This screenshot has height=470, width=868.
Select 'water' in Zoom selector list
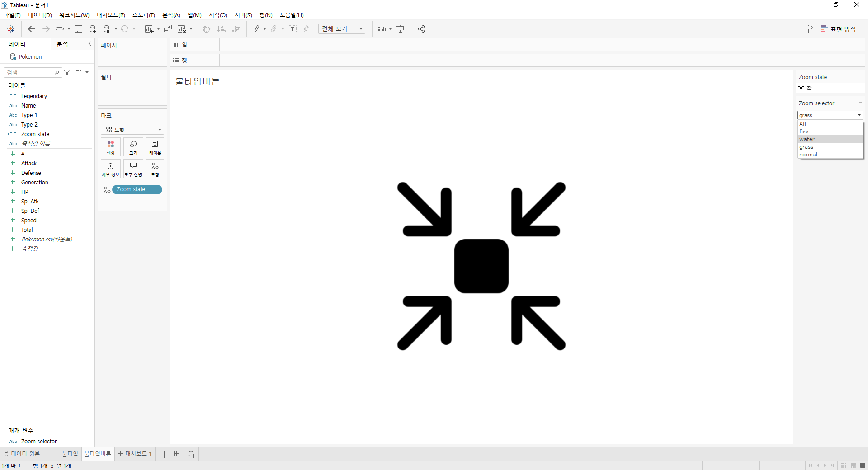(x=830, y=139)
